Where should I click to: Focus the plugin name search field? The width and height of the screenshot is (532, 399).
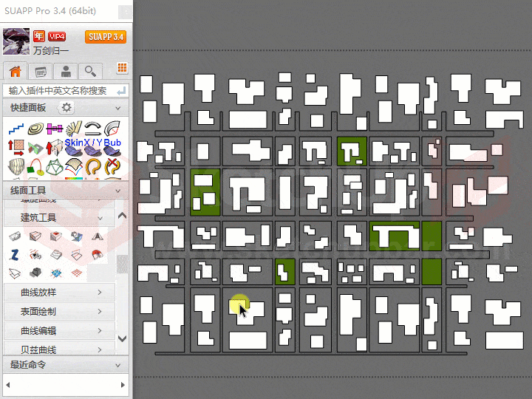[x=59, y=90]
